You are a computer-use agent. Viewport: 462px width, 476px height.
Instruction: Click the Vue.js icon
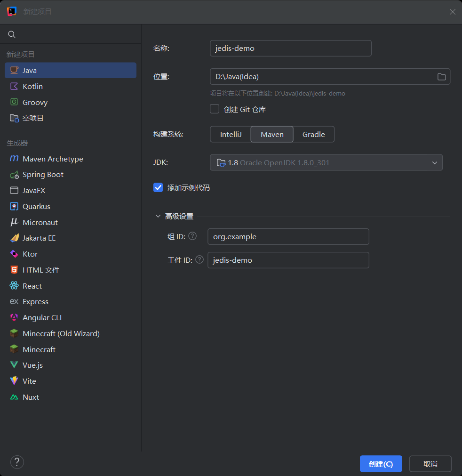(x=14, y=365)
